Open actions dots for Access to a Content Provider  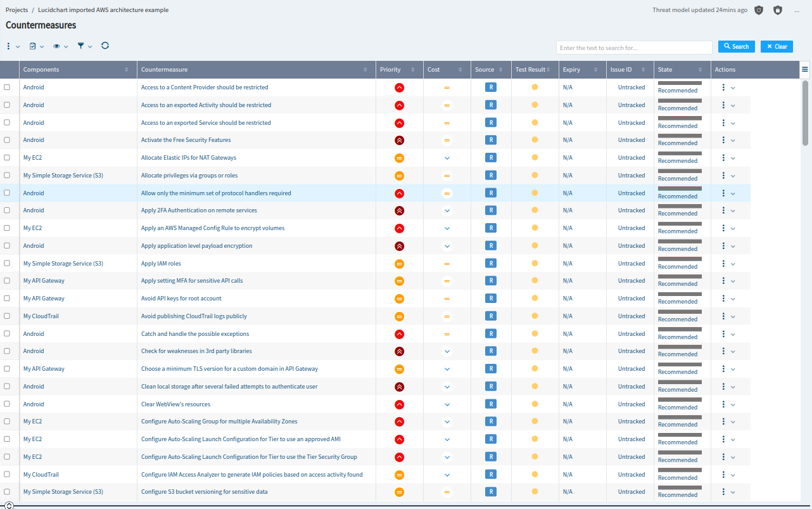[x=723, y=87]
